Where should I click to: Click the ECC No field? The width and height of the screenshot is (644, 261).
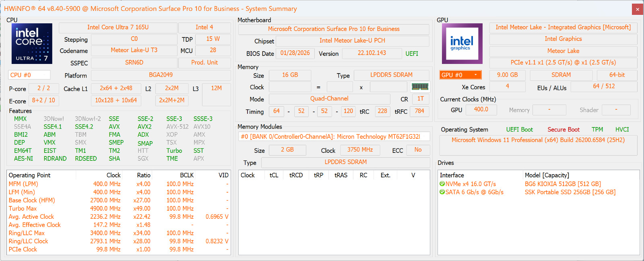point(418,150)
